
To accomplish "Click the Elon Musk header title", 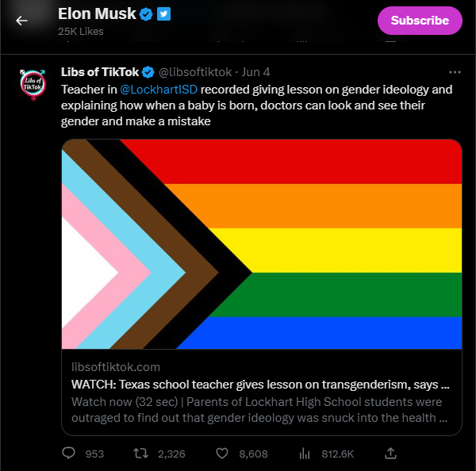I will coord(97,14).
